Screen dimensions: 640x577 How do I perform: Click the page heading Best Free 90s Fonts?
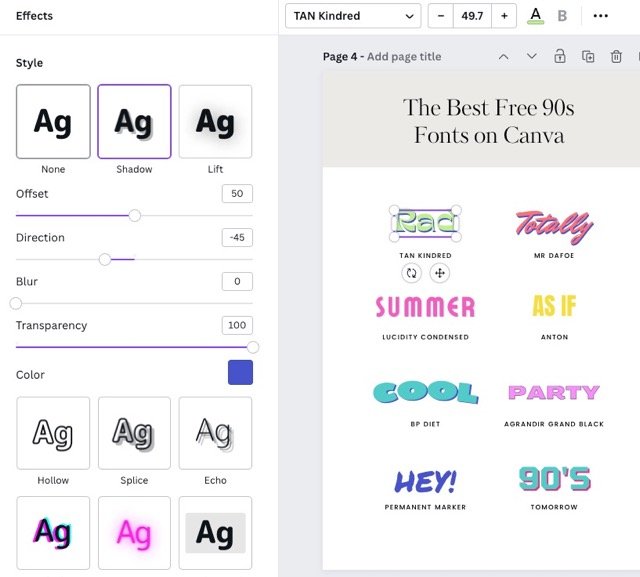[489, 121]
